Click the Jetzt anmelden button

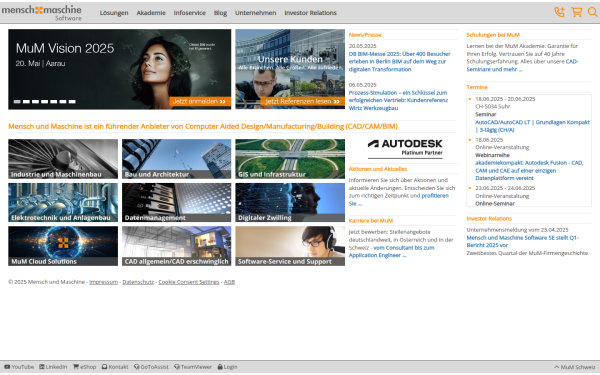200,101
